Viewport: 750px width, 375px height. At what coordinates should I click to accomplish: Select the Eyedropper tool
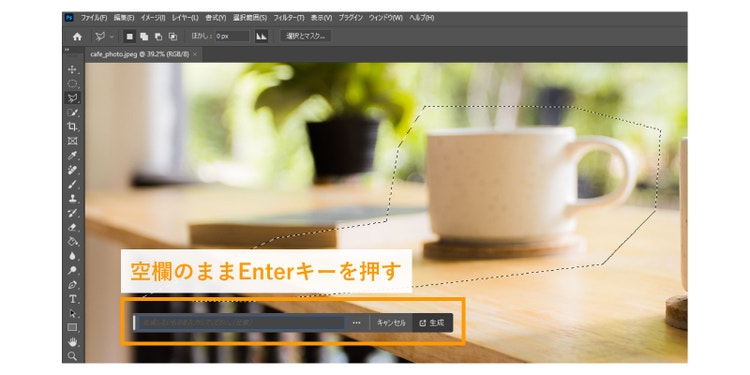coord(72,155)
